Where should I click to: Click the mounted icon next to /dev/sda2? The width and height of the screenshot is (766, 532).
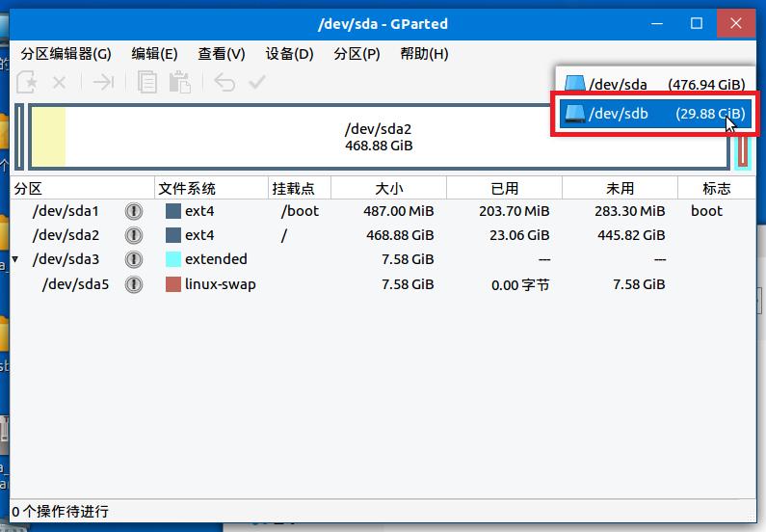pos(133,235)
